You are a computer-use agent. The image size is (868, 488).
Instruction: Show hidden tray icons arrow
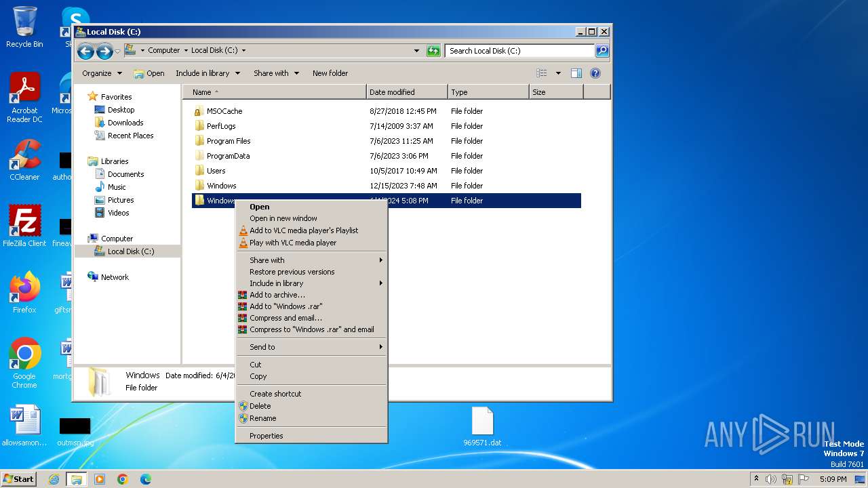coord(757,479)
